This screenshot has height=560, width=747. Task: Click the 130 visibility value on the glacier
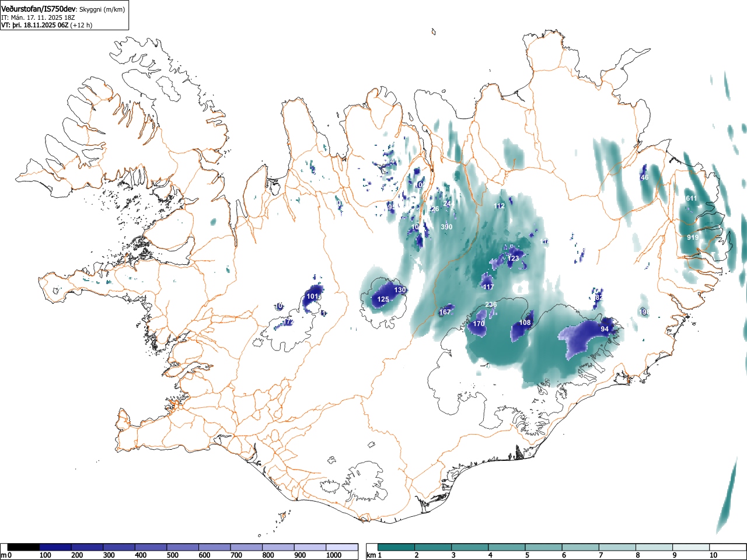pyautogui.click(x=400, y=290)
